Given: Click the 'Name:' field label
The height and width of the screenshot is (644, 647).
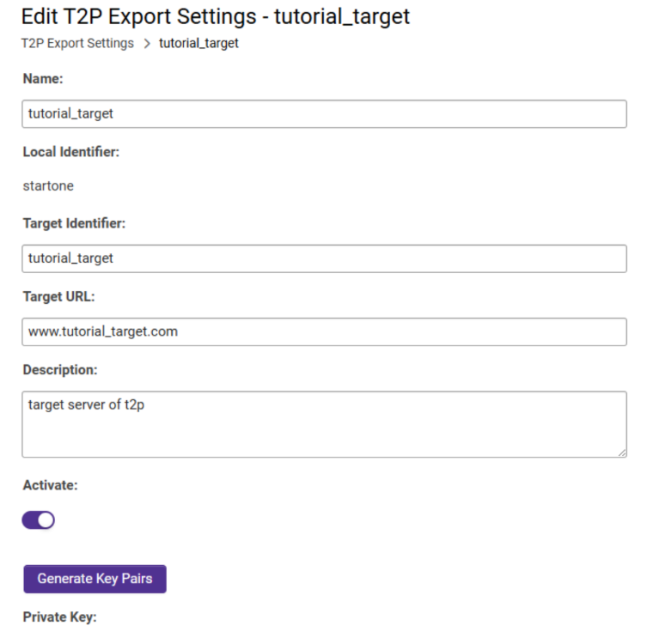Looking at the screenshot, I should 43,78.
